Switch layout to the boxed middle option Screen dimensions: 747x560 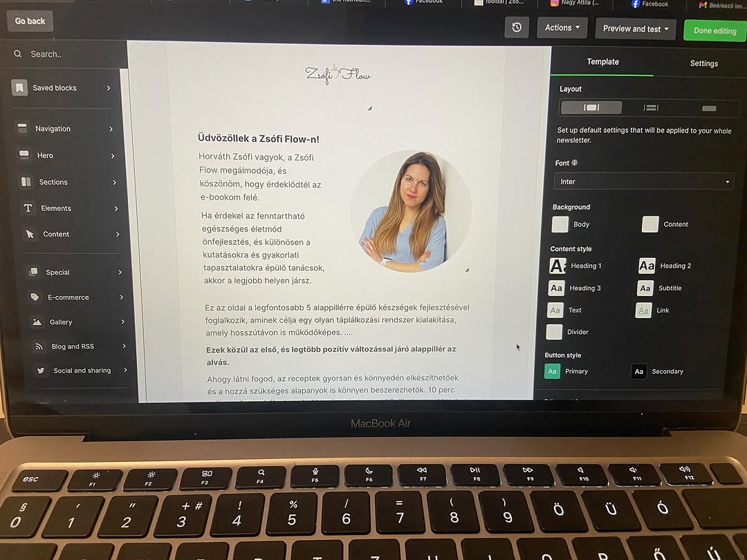(x=650, y=107)
